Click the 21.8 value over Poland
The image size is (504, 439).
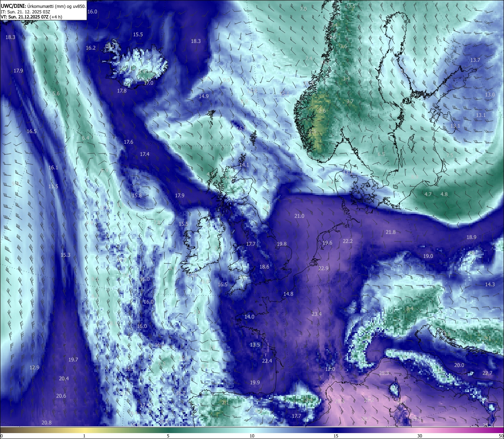pyautogui.click(x=391, y=232)
